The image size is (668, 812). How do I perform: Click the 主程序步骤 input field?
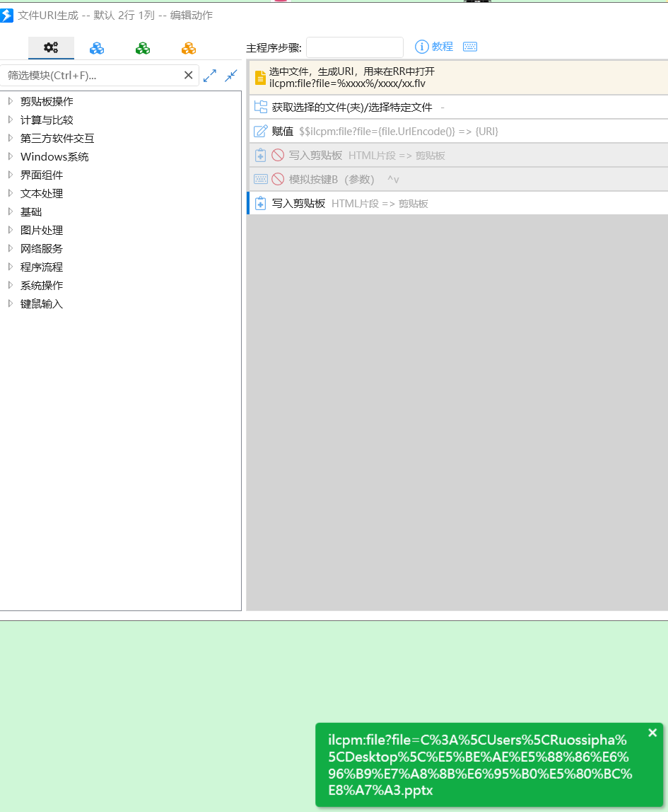tap(354, 47)
